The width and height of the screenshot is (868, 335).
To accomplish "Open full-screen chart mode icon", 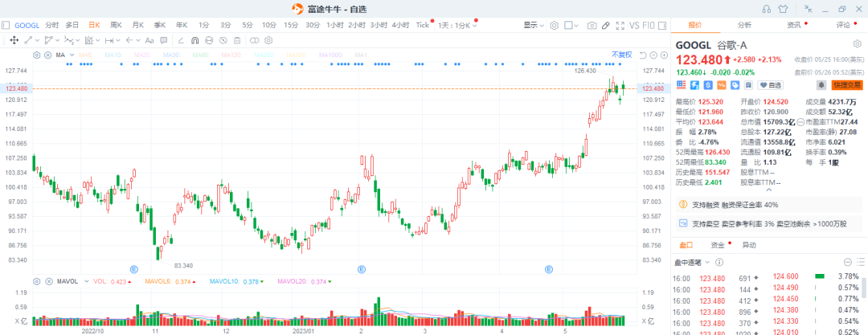I will (620, 26).
